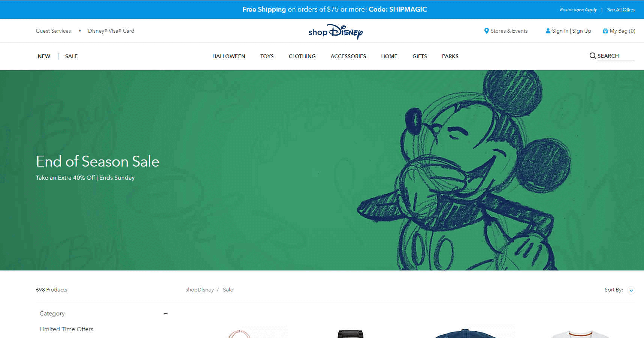Screen dimensions: 644x338
Task: Click the Take an Extra 40% Off text
Action: click(x=66, y=177)
